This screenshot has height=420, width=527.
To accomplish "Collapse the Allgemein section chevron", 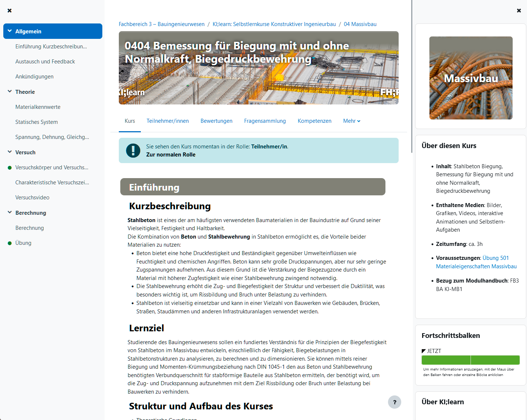I will click(10, 31).
